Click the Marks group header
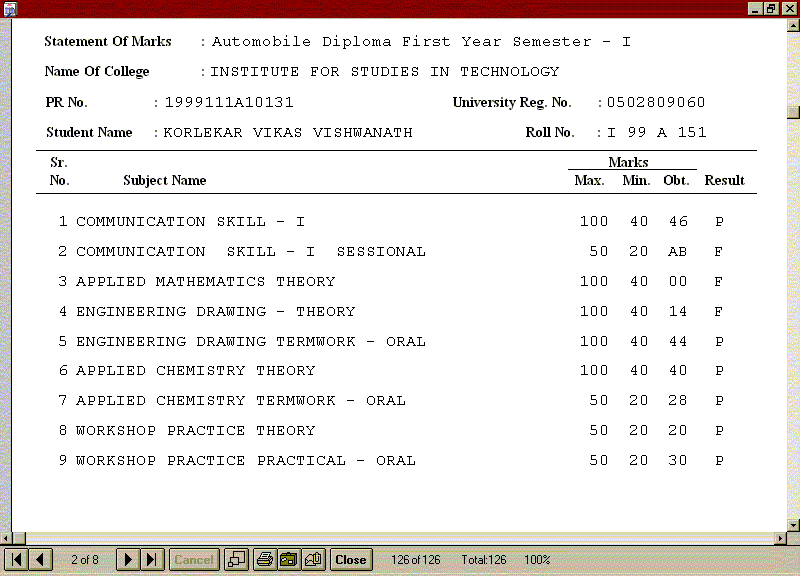This screenshot has height=576, width=800. click(x=628, y=162)
